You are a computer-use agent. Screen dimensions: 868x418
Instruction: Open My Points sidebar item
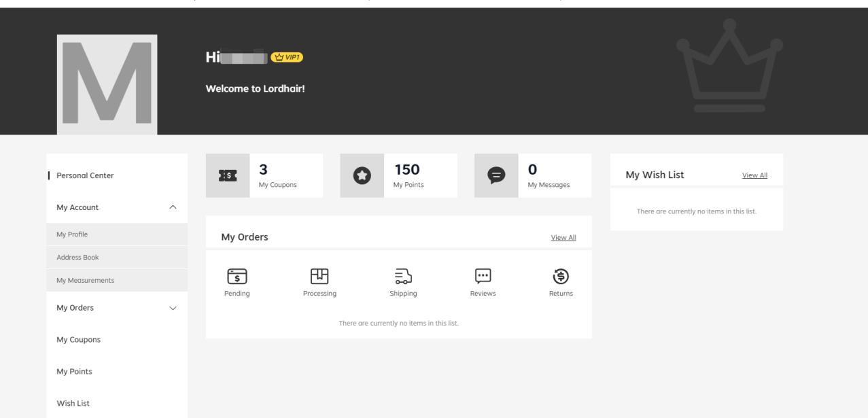point(74,371)
